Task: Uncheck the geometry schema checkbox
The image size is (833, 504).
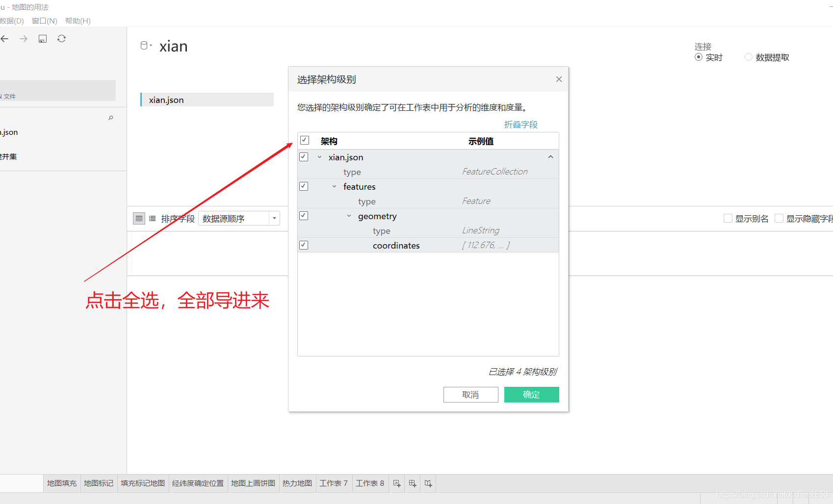Action: click(304, 216)
